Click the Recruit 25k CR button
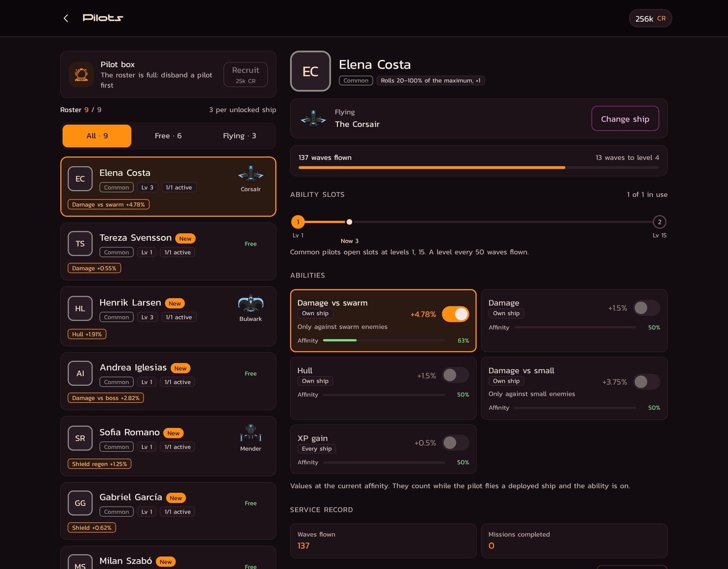The height and width of the screenshot is (569, 728). pyautogui.click(x=246, y=74)
